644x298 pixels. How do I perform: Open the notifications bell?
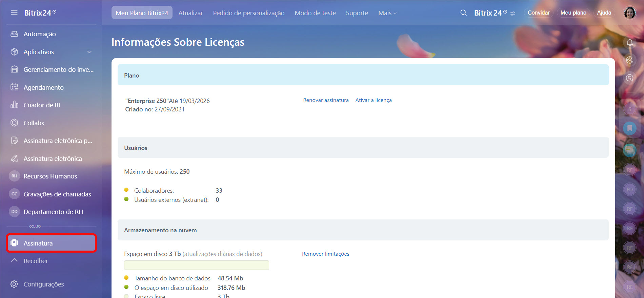pos(630,42)
